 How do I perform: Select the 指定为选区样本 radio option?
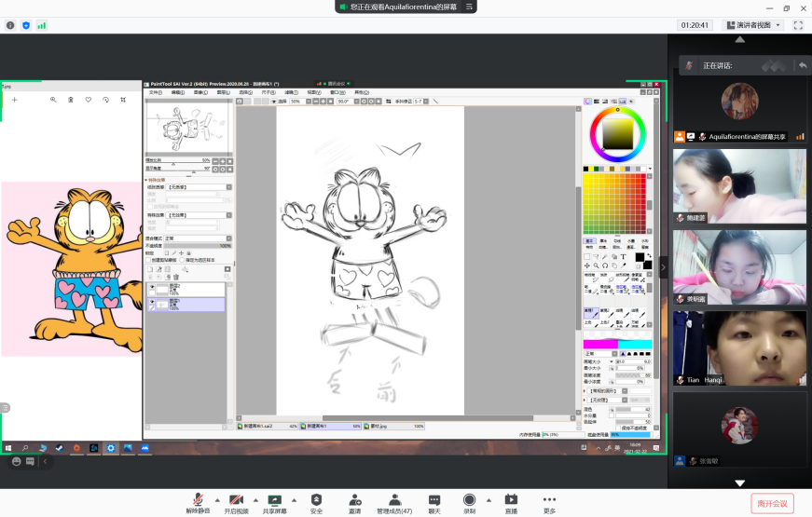(183, 260)
